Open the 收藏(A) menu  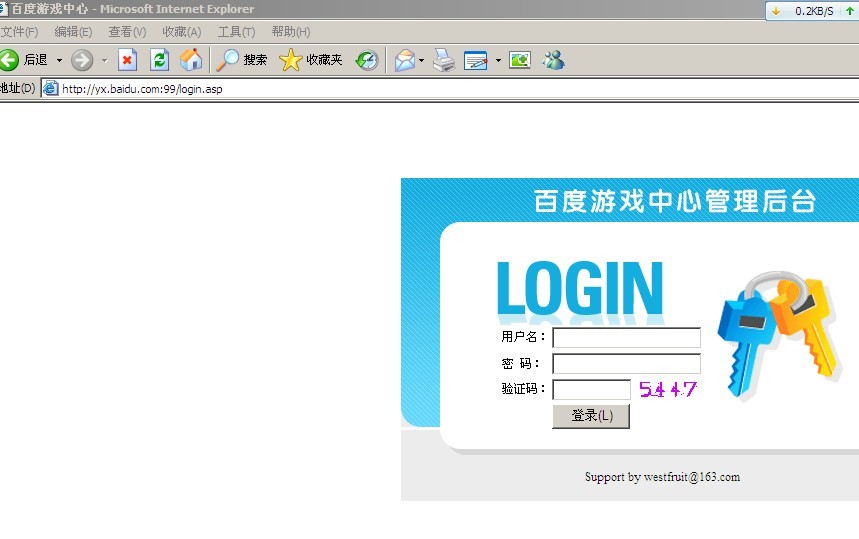click(181, 32)
